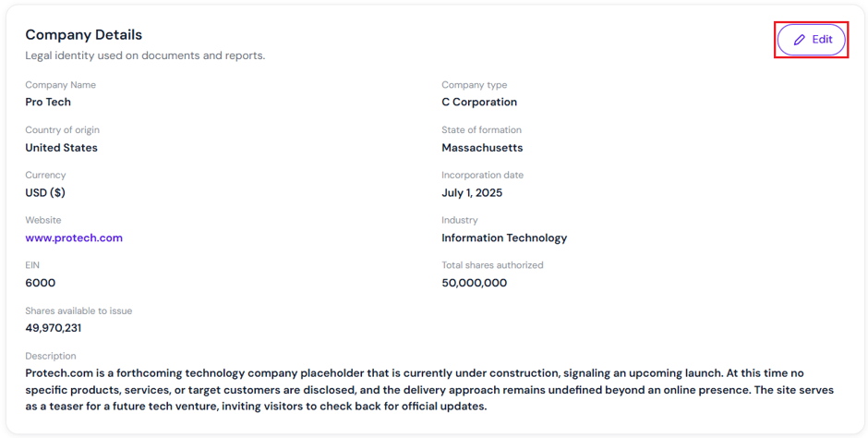Click the Website field label
The height and width of the screenshot is (438, 868).
(43, 220)
